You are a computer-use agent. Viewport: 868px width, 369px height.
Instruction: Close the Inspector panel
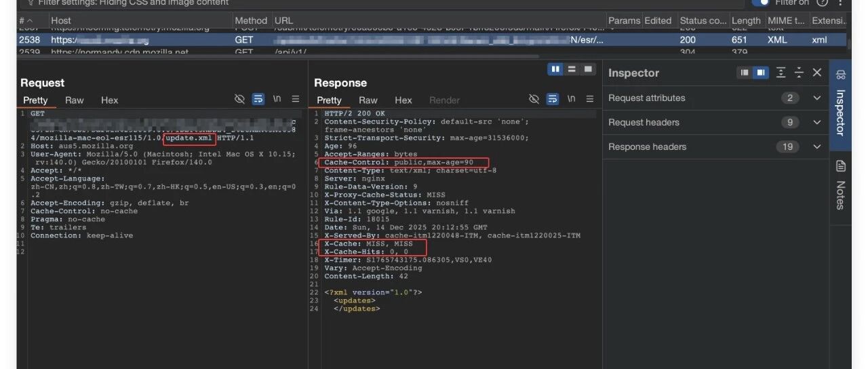[x=817, y=73]
